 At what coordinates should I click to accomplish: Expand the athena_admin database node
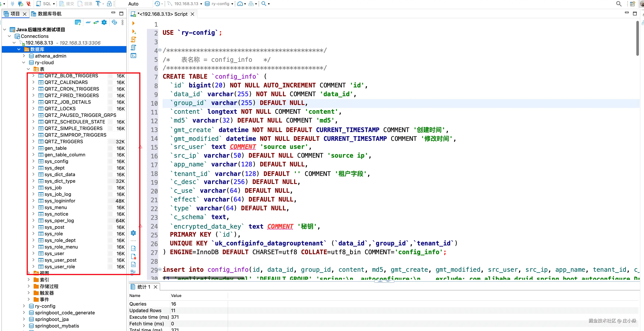pyautogui.click(x=24, y=56)
